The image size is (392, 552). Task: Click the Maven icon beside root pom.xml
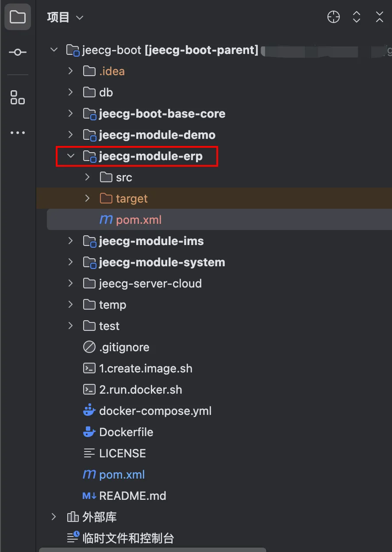88,474
